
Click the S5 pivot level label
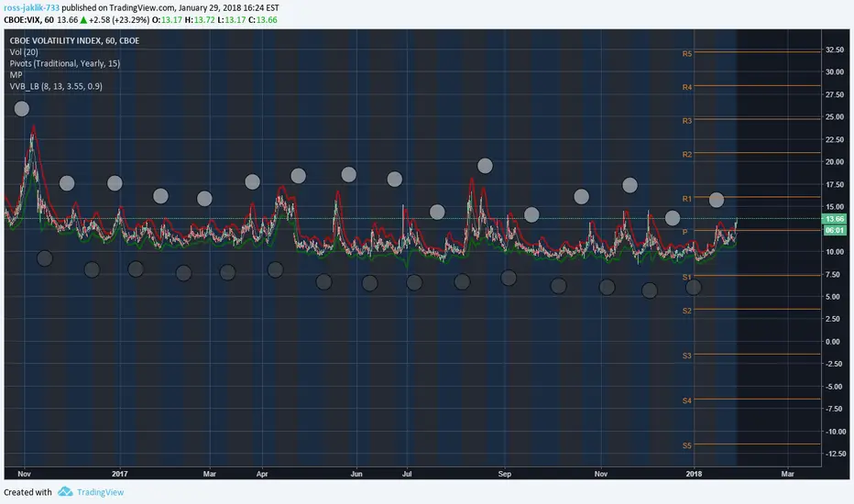point(687,445)
